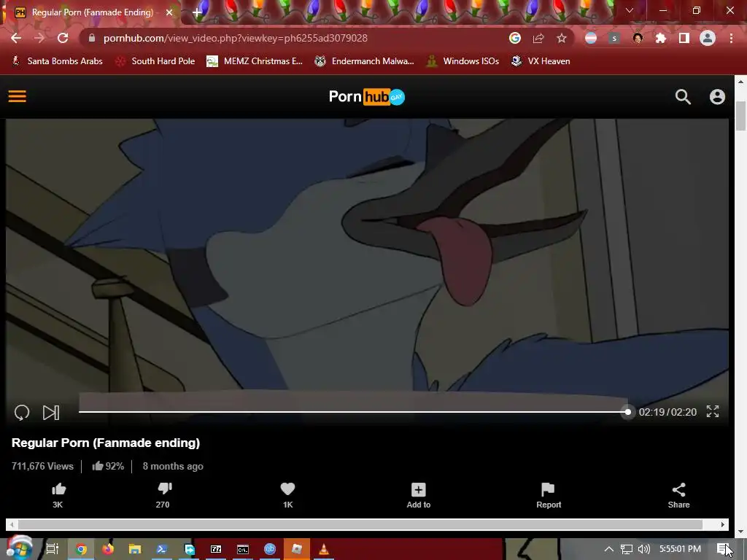
Task: Click the 5:55:01 PM clock
Action: [680, 549]
